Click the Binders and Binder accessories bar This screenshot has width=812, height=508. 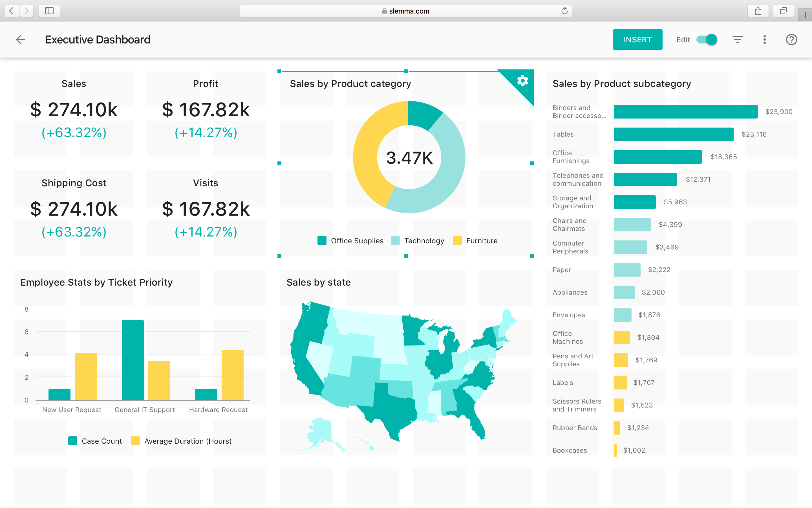coord(685,111)
